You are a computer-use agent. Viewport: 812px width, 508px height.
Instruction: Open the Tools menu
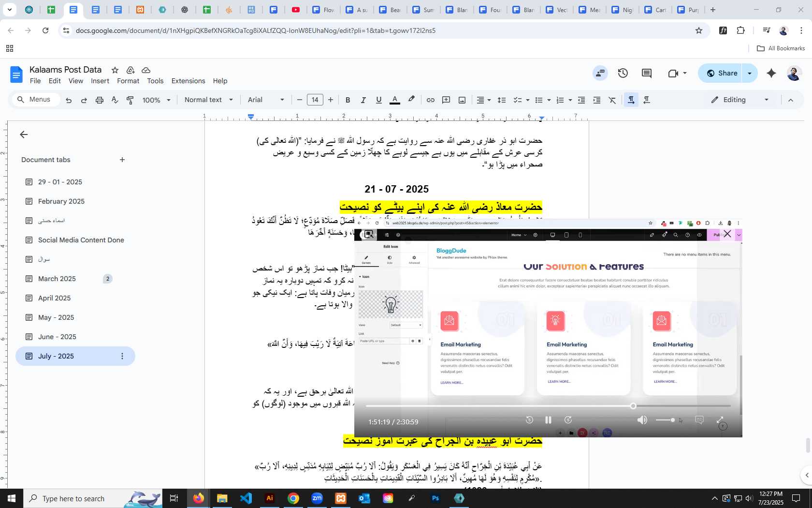tap(155, 81)
